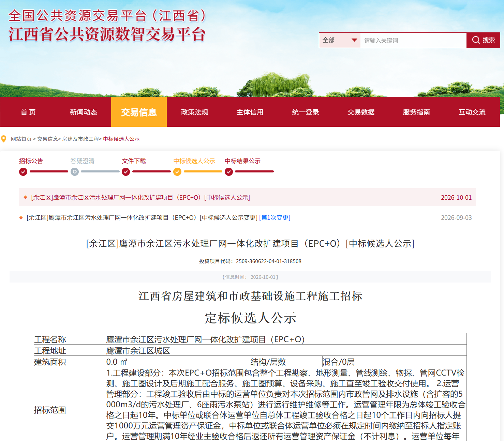Open the 交易数据 navigation item
504x441 pixels.
(x=361, y=112)
